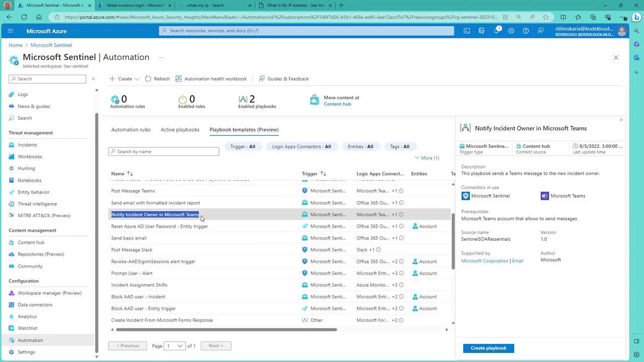Click info icon next to Post Message Slack
Image resolution: width=644 pixels, height=362 pixels.
(378, 250)
